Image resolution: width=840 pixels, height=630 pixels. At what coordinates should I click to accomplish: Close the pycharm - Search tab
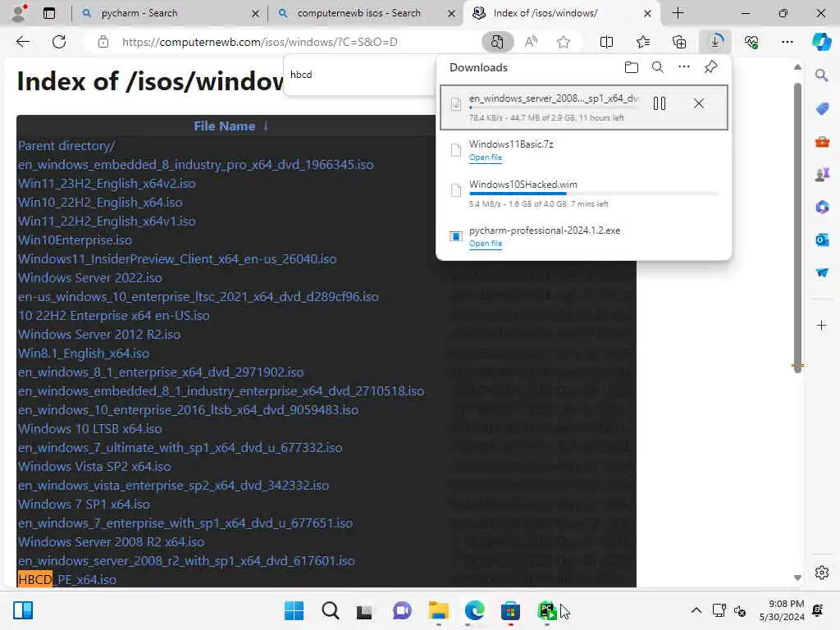(256, 13)
